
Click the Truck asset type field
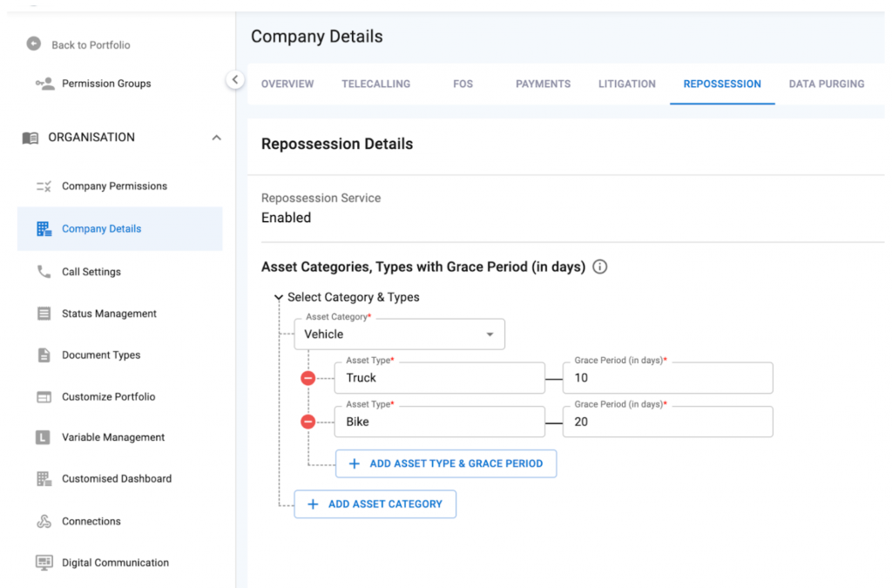(x=440, y=378)
